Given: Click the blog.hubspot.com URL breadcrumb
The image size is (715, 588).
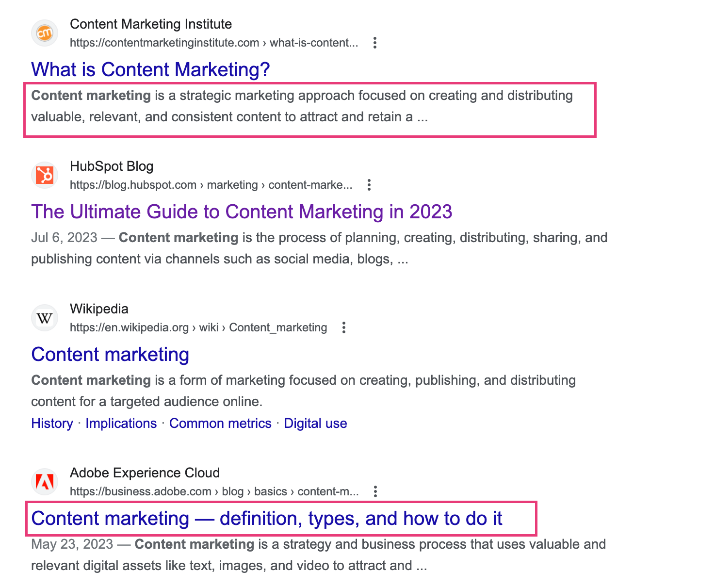Looking at the screenshot, I should [211, 185].
